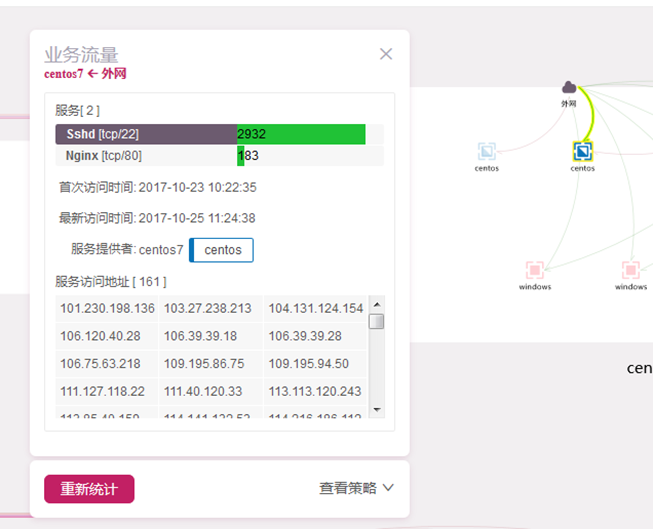
Task: Click the left windows node icon
Action: click(x=535, y=270)
